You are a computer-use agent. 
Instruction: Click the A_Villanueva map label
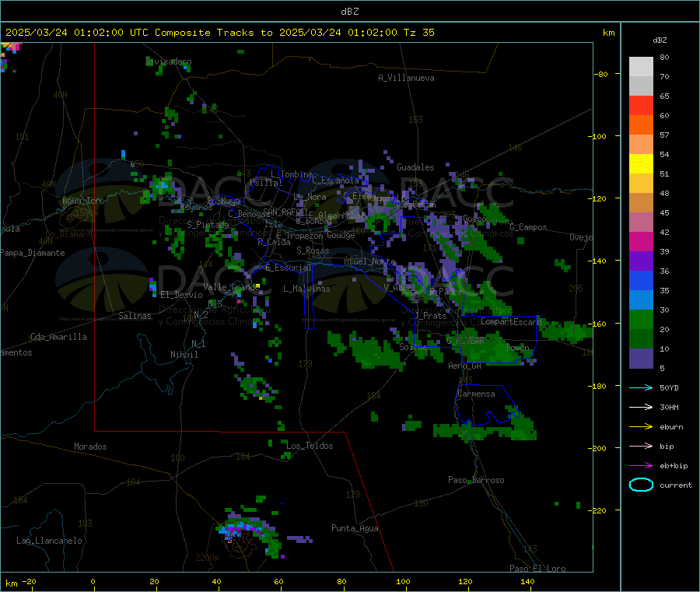pos(406,78)
